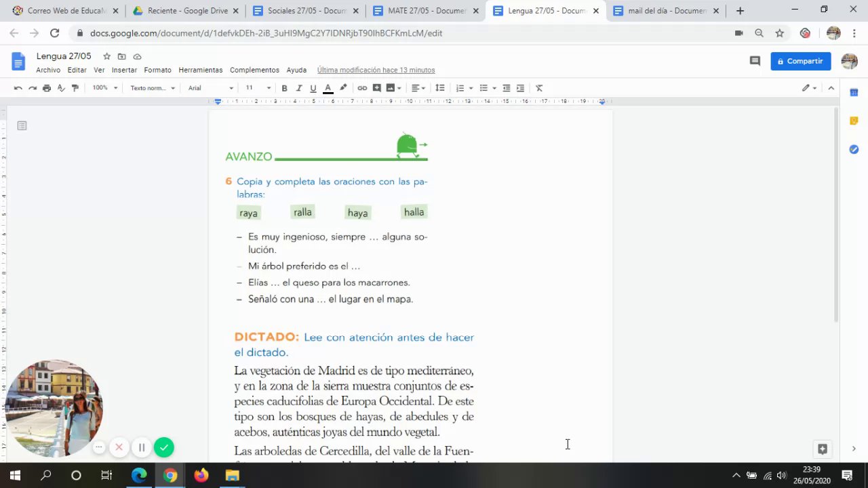
Task: Open the Arial font dropdown
Action: 210,88
